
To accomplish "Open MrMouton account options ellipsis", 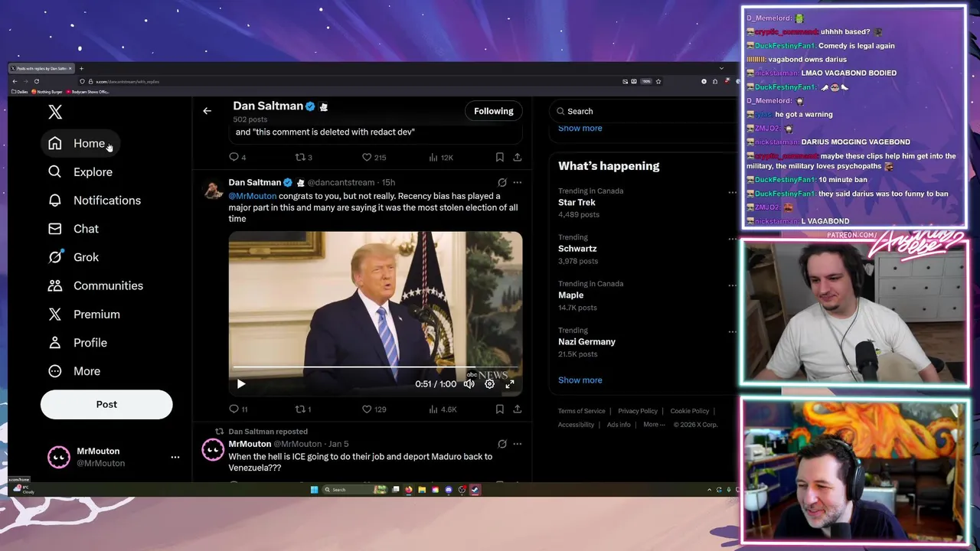I will point(175,457).
